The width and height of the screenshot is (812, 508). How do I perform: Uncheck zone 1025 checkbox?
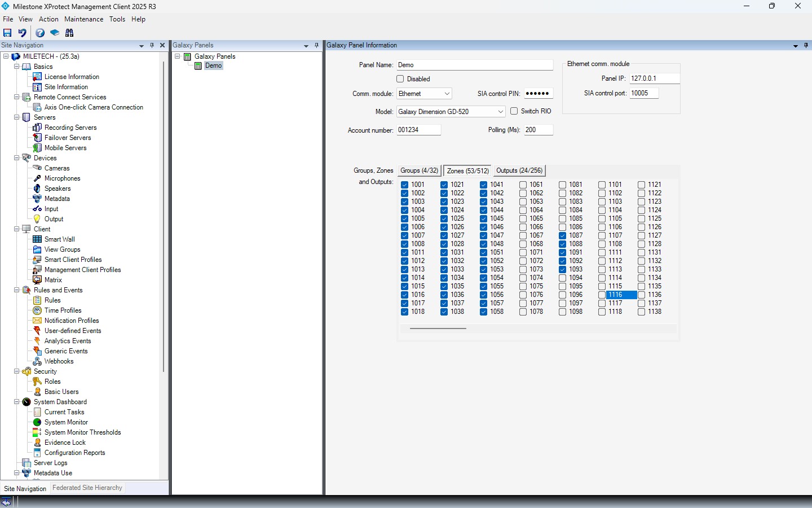tap(444, 218)
